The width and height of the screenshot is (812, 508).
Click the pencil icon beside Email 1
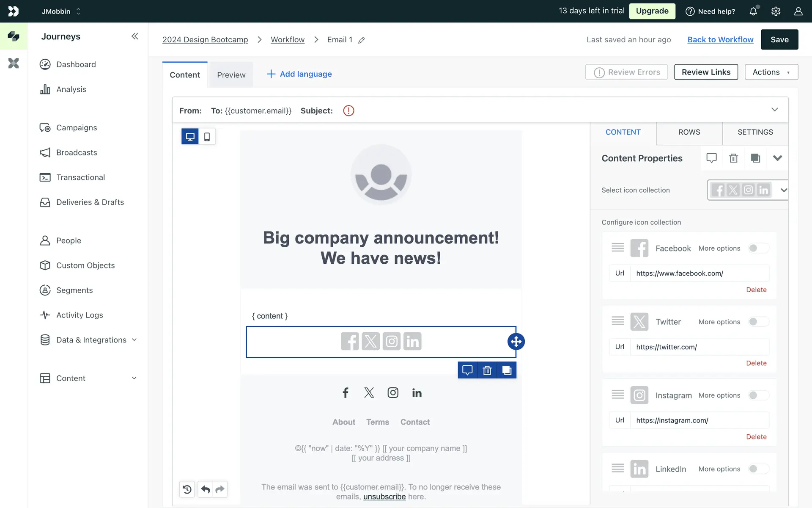362,40
